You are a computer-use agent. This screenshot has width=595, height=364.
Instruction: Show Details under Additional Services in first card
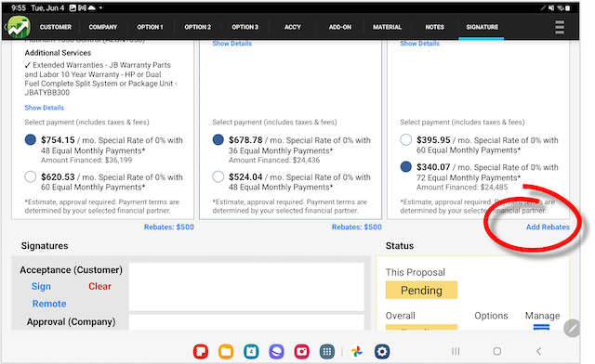[45, 108]
